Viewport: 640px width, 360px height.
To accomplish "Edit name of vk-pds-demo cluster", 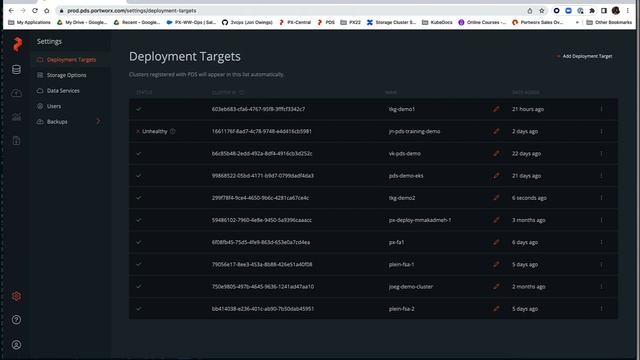I will click(x=496, y=153).
